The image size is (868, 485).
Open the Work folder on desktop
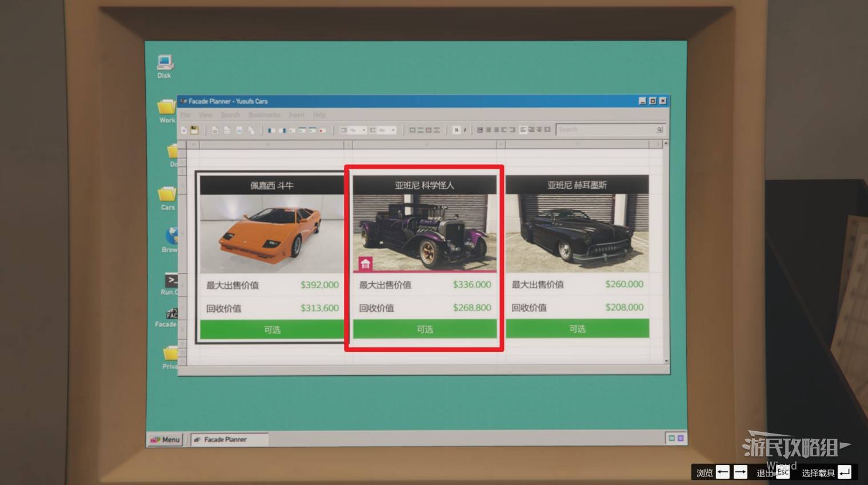point(167,110)
